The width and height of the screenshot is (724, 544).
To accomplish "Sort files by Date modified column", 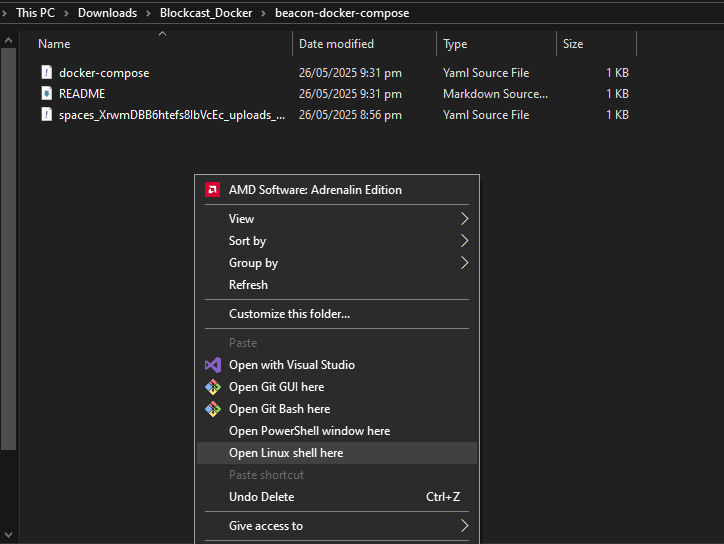I will 336,44.
